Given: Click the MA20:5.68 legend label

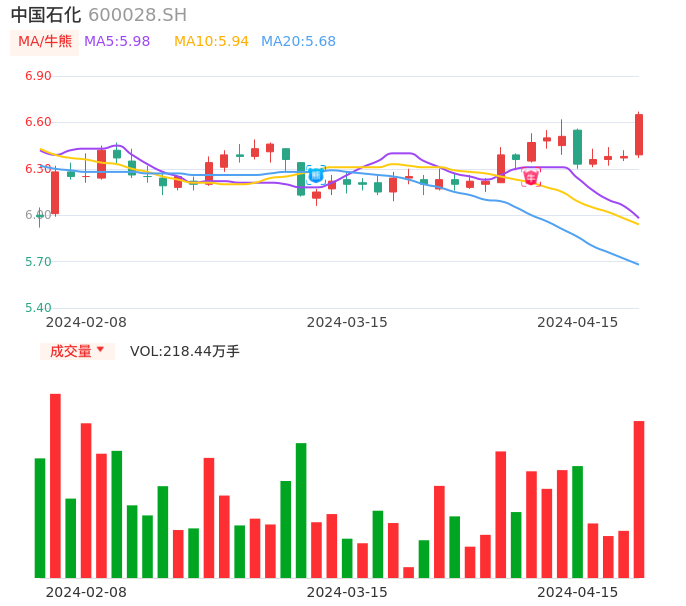Looking at the screenshot, I should (x=298, y=42).
